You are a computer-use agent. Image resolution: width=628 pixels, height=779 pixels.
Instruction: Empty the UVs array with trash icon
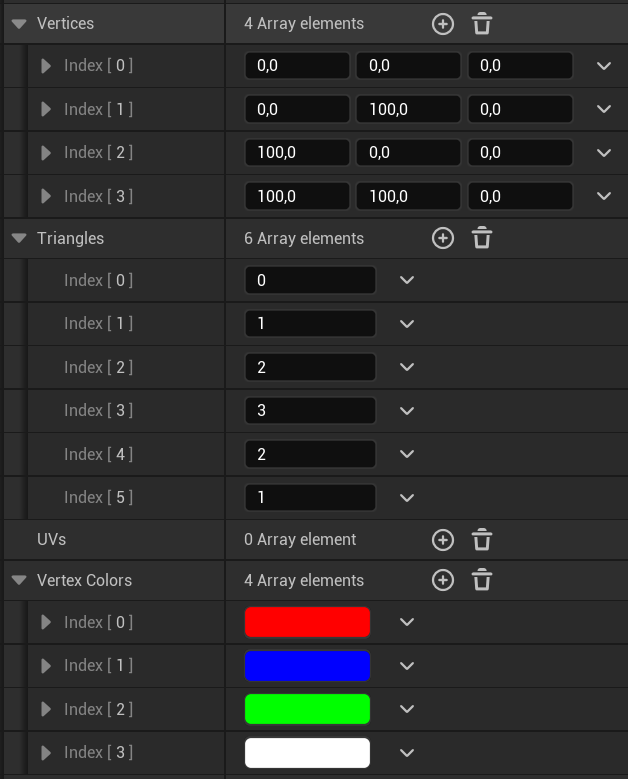pyautogui.click(x=482, y=540)
